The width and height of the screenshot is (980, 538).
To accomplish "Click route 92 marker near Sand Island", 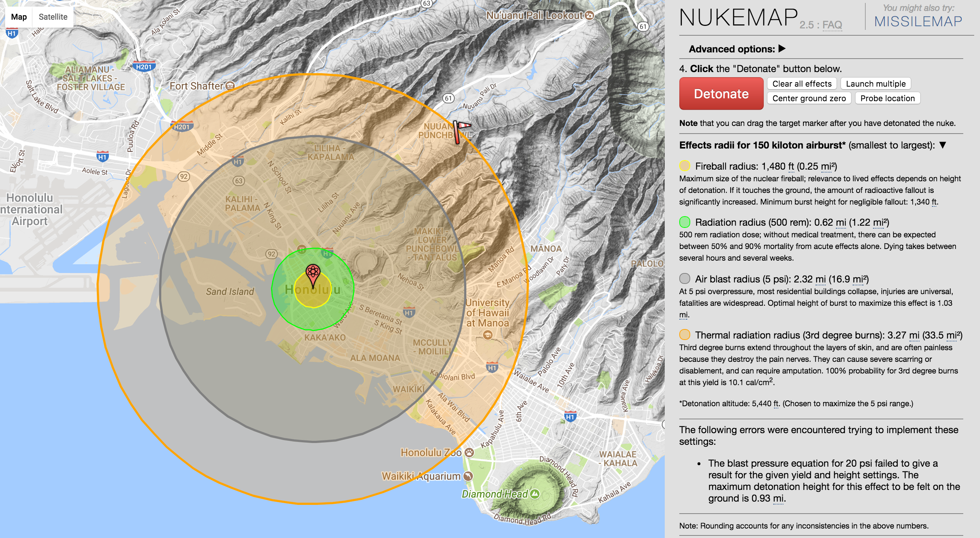I will click(271, 254).
